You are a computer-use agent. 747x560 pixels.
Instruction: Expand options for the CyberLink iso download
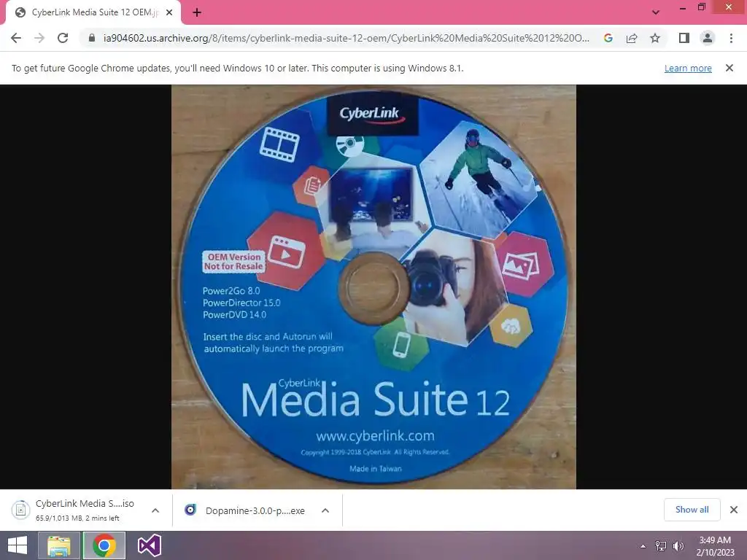155,510
